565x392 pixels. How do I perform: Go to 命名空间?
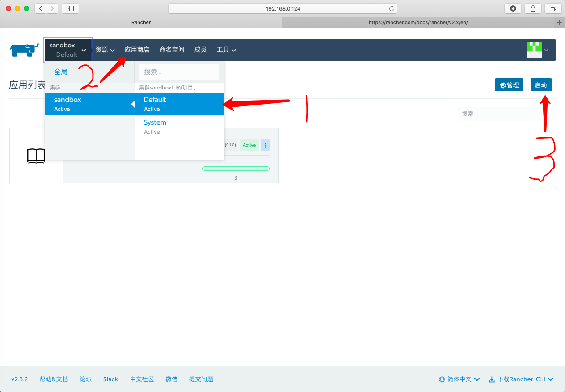tap(172, 50)
